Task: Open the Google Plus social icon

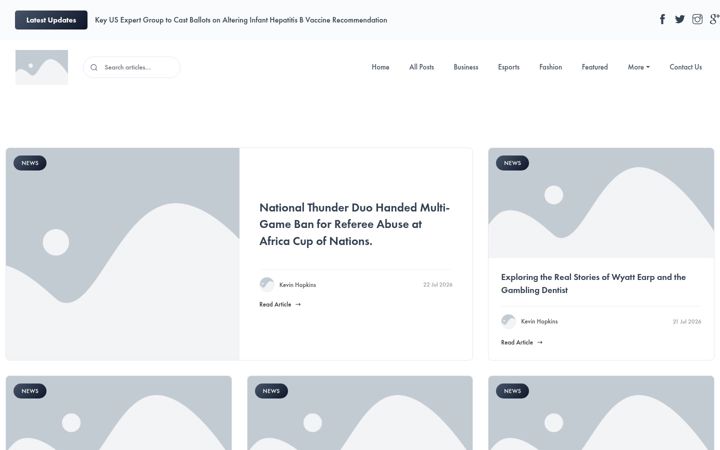Action: tap(714, 19)
